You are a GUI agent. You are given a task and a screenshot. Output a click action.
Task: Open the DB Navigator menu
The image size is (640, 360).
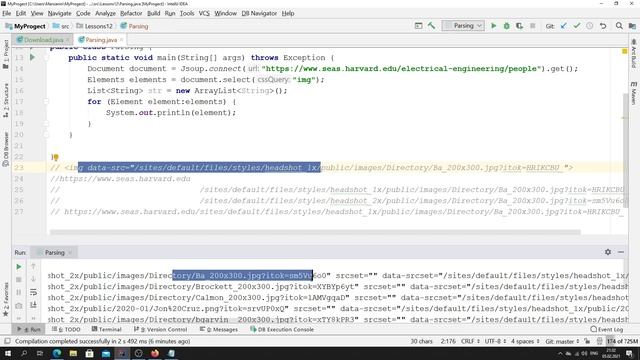259,13
